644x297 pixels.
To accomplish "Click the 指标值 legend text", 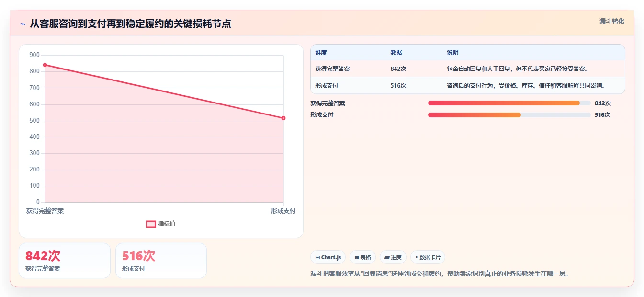I will point(167,224).
